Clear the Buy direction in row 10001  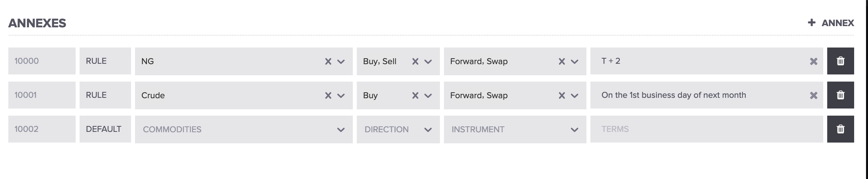(415, 95)
